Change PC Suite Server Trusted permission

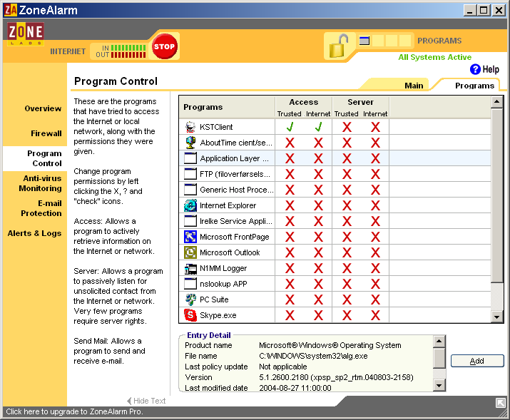(347, 299)
